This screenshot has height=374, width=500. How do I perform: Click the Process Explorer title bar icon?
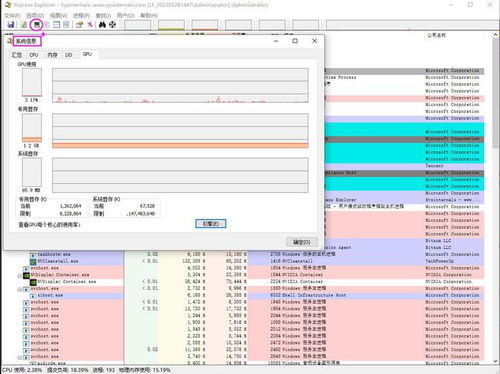coord(8,5)
